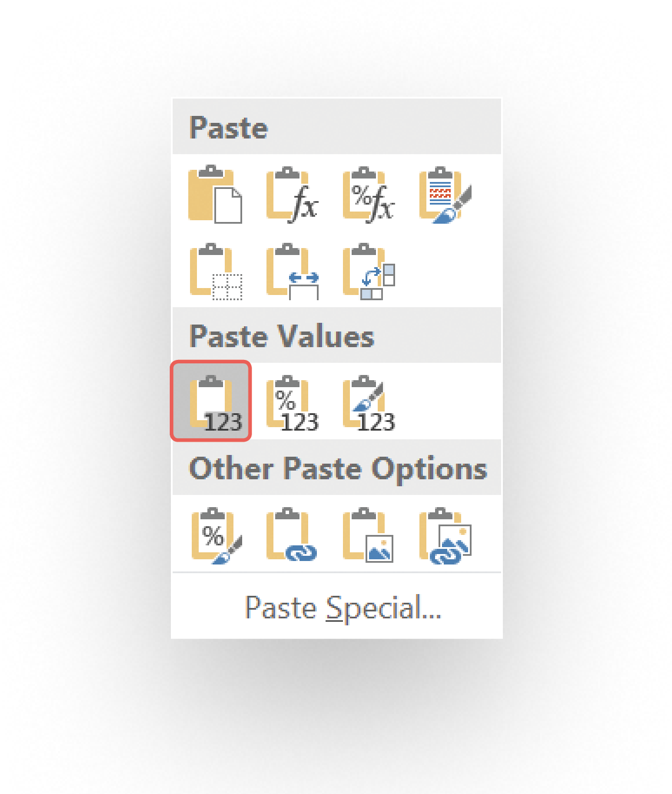Click the Paste Formatting % brush icon
This screenshot has height=794, width=672.
[216, 536]
